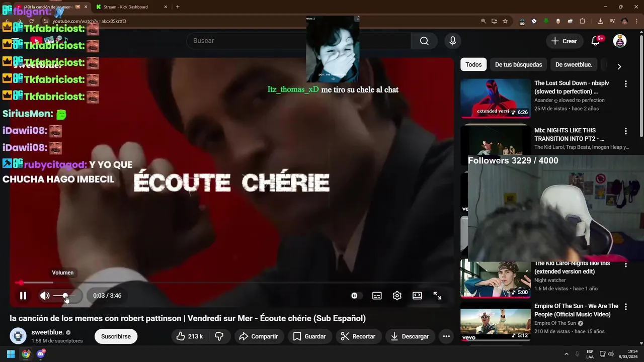Focus the Buscar search field
644x362 pixels.
[x=299, y=41]
